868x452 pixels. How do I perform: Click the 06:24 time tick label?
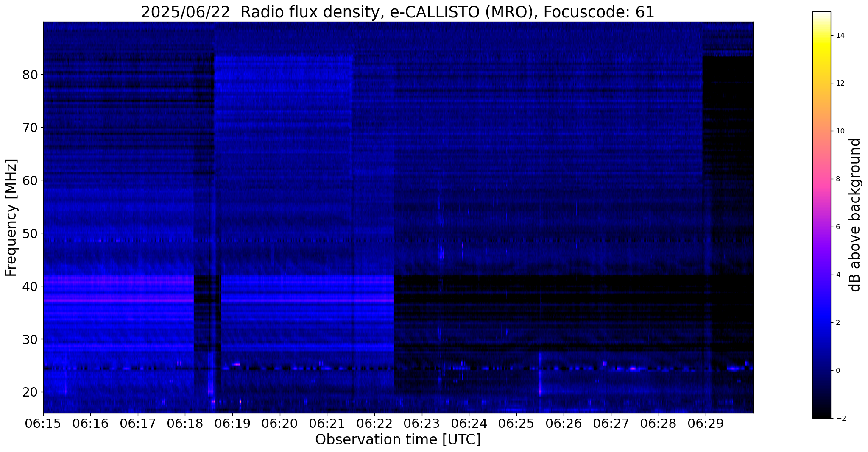tap(469, 423)
